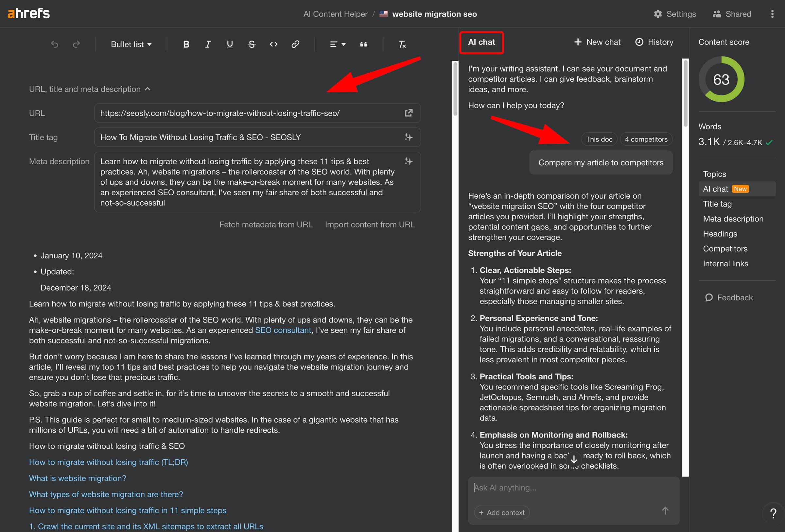This screenshot has height=532, width=785.
Task: Click the undo arrow icon
Action: click(55, 44)
